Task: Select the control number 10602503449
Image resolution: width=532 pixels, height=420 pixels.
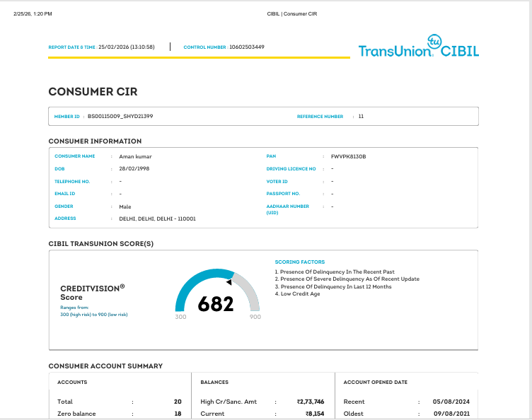Action: [x=247, y=47]
